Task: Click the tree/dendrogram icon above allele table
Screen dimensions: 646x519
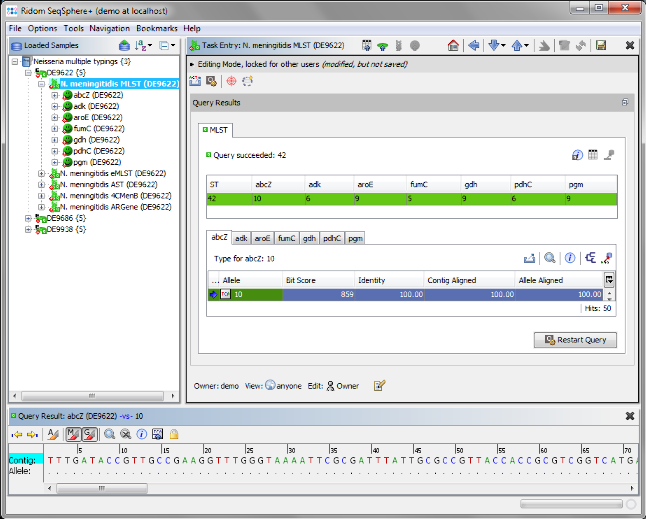Action: [x=590, y=258]
